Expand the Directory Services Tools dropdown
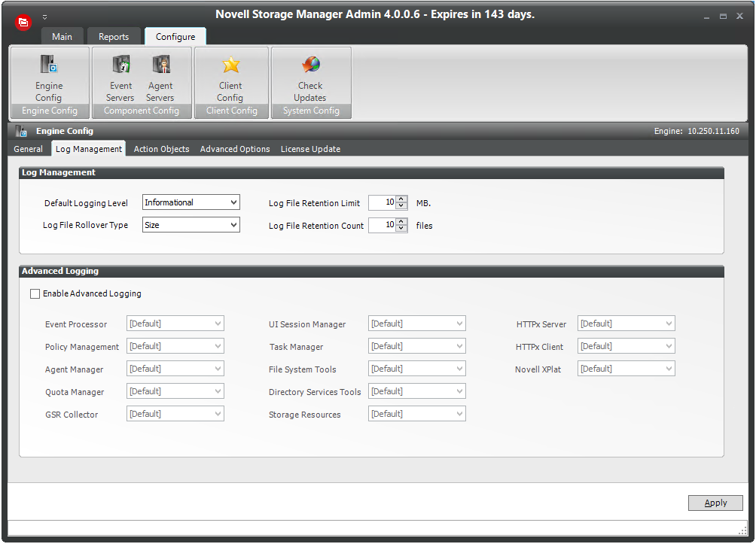This screenshot has width=756, height=544. tap(417, 391)
